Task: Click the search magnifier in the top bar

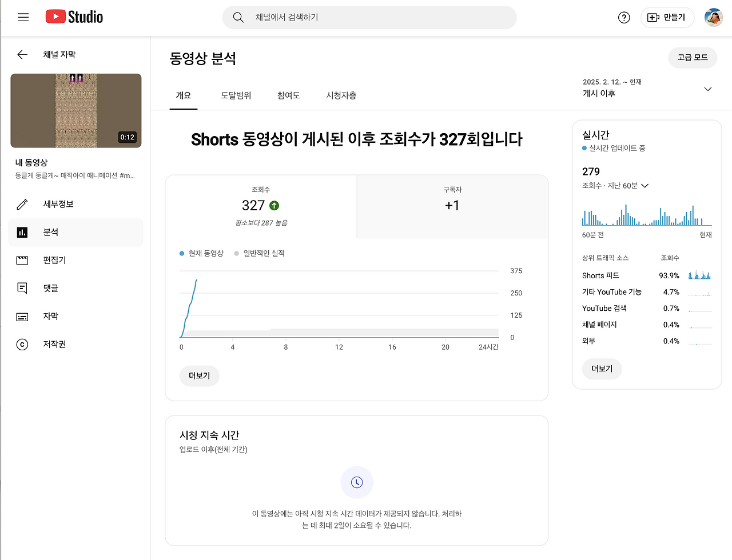Action: click(x=238, y=18)
